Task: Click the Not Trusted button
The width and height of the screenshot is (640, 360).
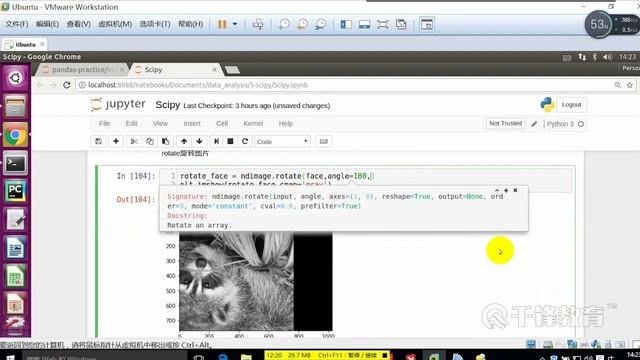Action: [505, 123]
